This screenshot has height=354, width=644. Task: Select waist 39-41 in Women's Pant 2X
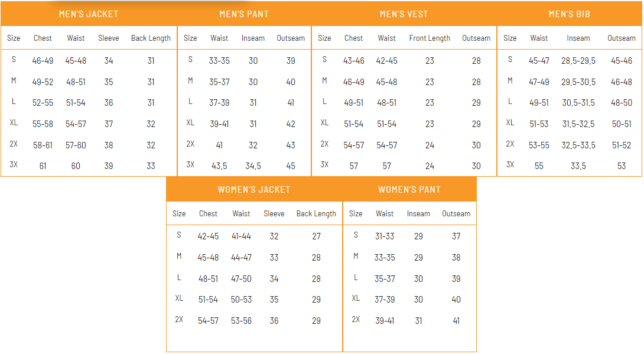(385, 321)
